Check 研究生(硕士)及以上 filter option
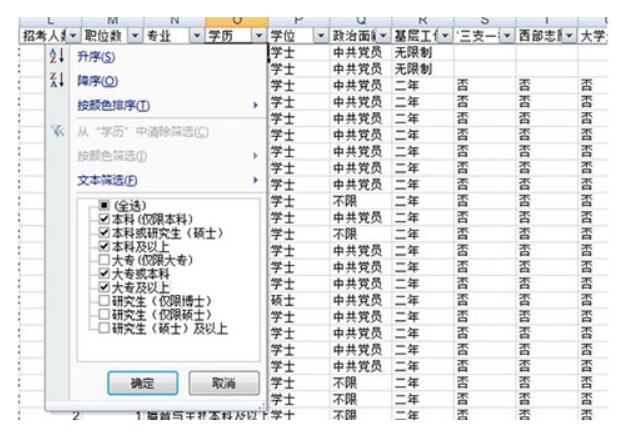This screenshot has width=625, height=434. (104, 328)
